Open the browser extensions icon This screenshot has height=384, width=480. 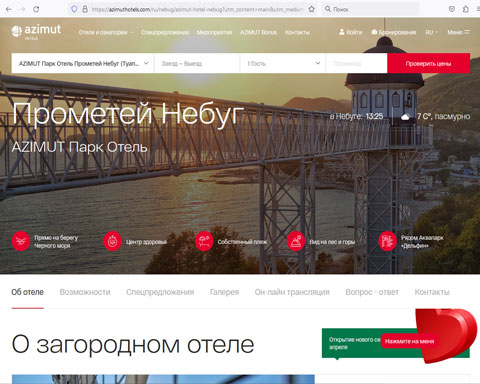pyautogui.click(x=466, y=9)
